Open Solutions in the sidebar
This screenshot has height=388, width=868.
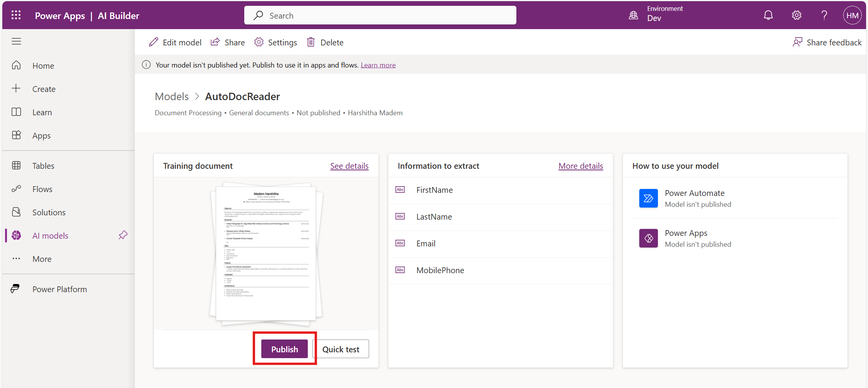[49, 212]
